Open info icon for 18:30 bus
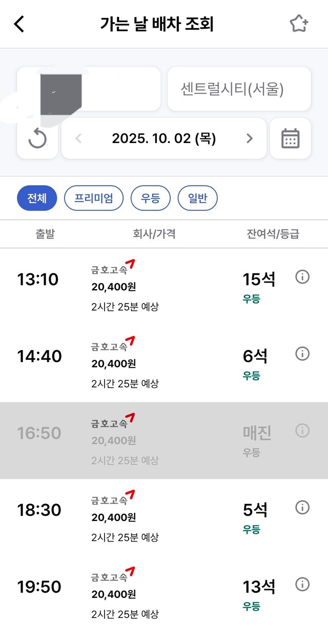Screen dimensions: 328x644 pyautogui.click(x=302, y=508)
